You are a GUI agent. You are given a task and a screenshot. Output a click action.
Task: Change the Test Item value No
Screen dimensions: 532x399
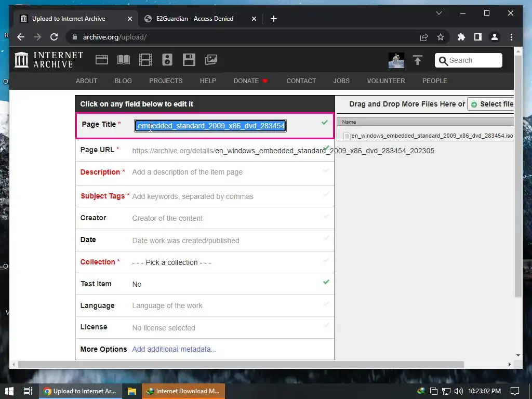click(x=137, y=284)
